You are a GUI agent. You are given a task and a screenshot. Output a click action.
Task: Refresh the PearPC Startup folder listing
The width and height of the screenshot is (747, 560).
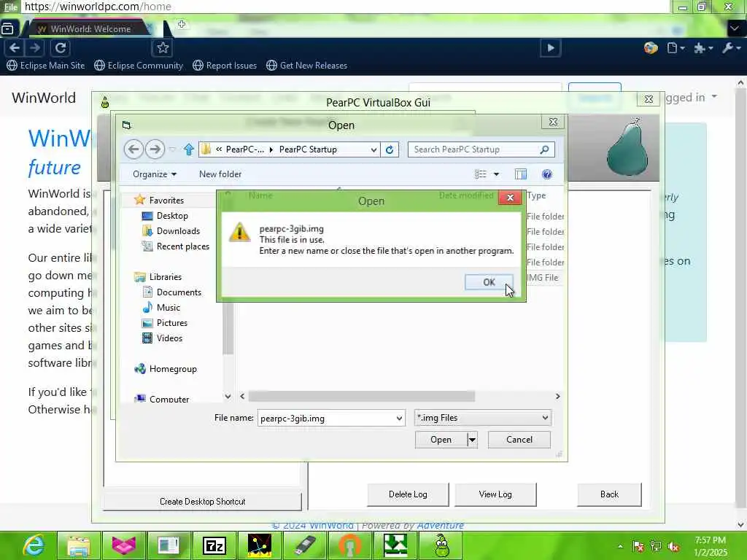pos(390,149)
